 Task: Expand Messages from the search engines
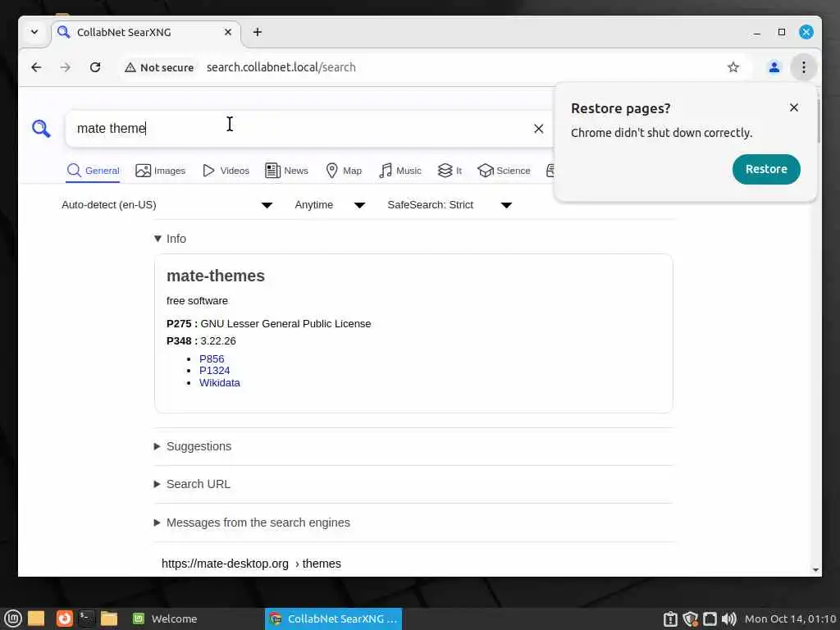tap(252, 523)
